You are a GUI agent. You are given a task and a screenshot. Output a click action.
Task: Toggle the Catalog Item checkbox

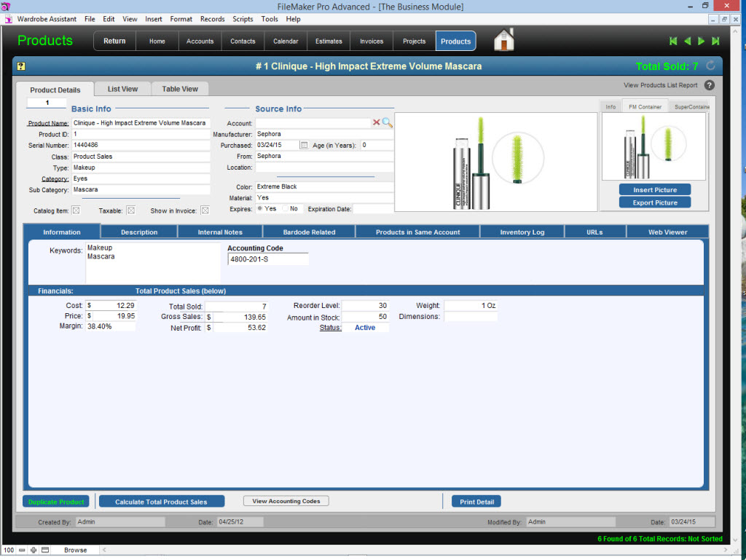(x=76, y=210)
